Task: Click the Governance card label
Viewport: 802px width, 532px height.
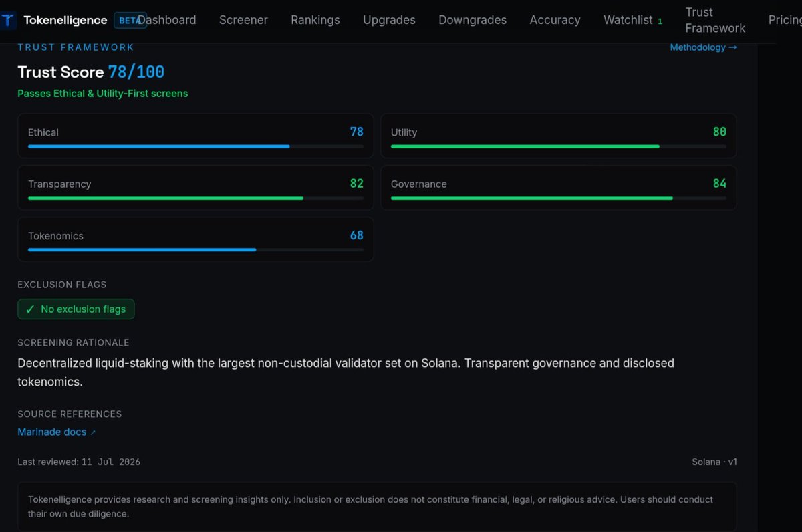Action: pyautogui.click(x=419, y=184)
